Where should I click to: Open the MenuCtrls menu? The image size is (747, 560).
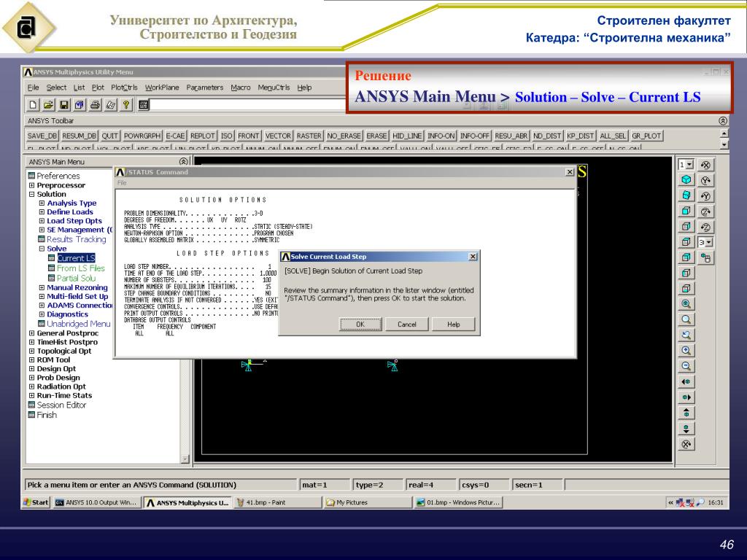274,87
